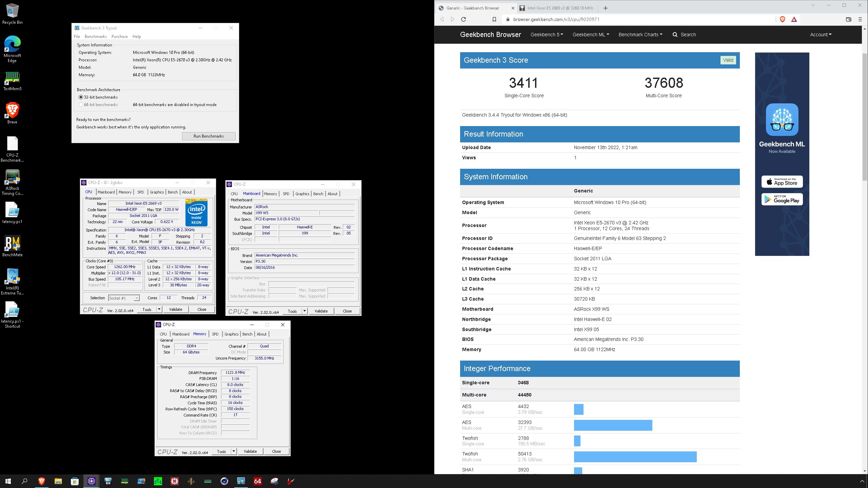This screenshot has height=488, width=868.
Task: Open Graphics tab in CPU-Z Memory window
Action: 232,334
